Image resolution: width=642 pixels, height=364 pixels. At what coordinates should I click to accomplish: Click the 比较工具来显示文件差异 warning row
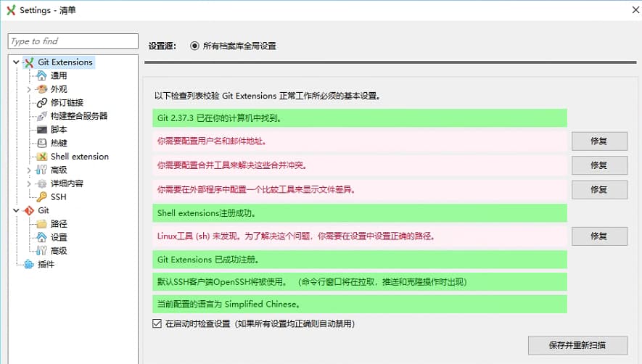360,189
